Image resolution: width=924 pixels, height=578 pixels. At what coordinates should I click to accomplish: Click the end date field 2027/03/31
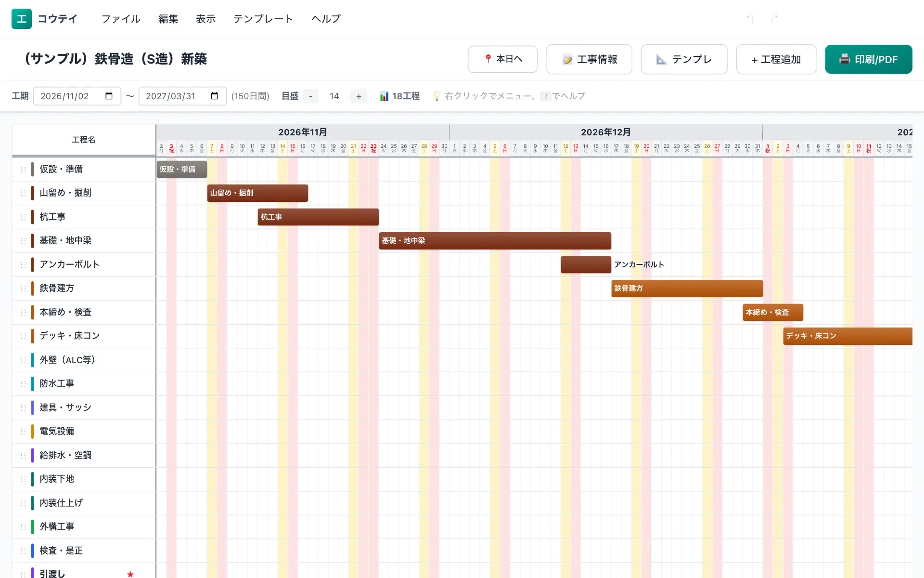(x=182, y=96)
